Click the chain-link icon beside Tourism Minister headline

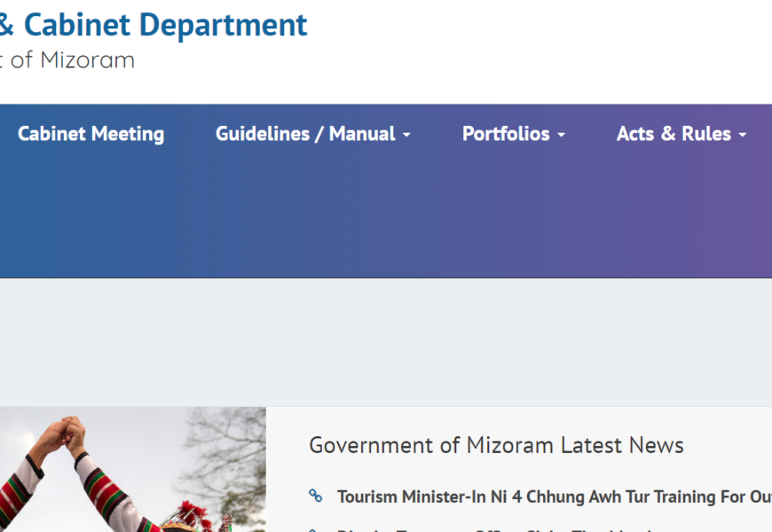coord(315,496)
